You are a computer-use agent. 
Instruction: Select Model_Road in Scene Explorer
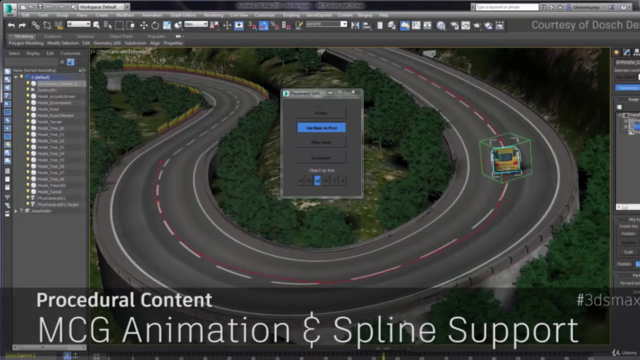coord(48,109)
